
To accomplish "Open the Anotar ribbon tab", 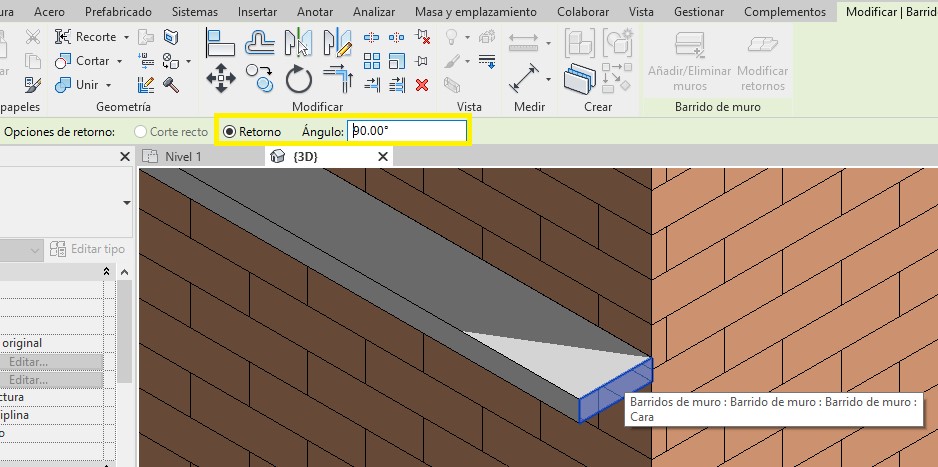I will (316, 12).
